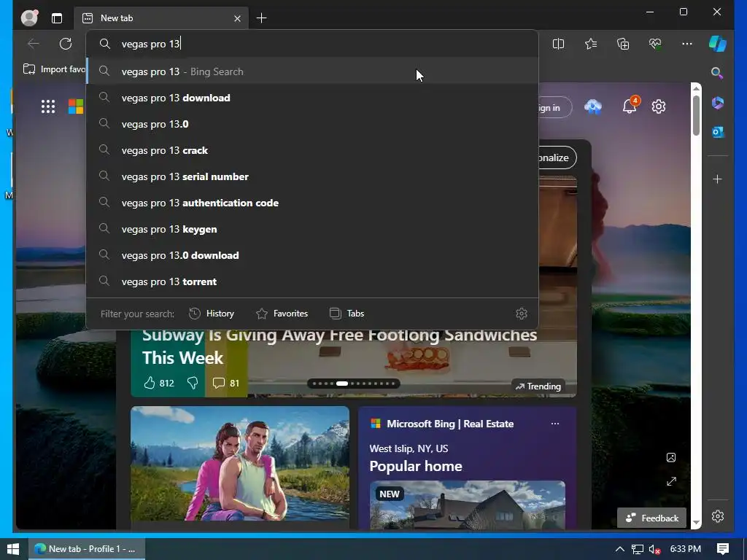
Task: Filter search by Tabs
Action: (x=347, y=314)
